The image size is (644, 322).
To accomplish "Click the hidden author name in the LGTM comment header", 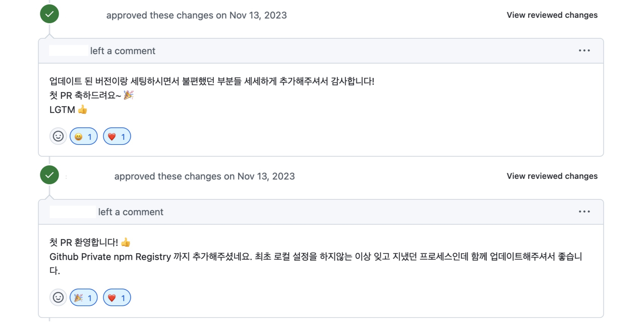I will [69, 51].
